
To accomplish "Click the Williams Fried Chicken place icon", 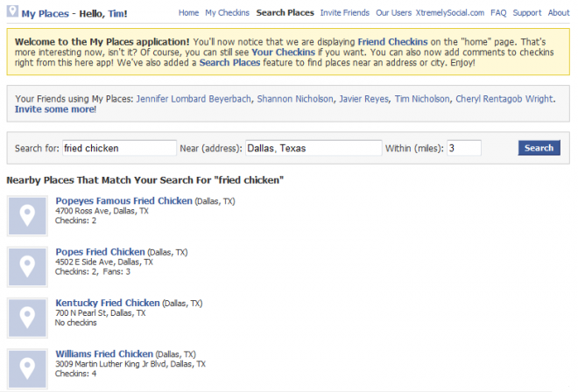I will (x=27, y=368).
